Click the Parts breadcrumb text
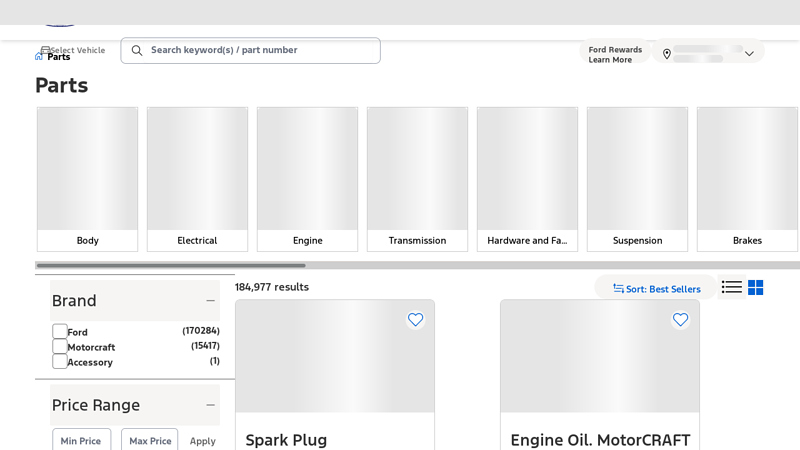The height and width of the screenshot is (450, 800). [59, 57]
